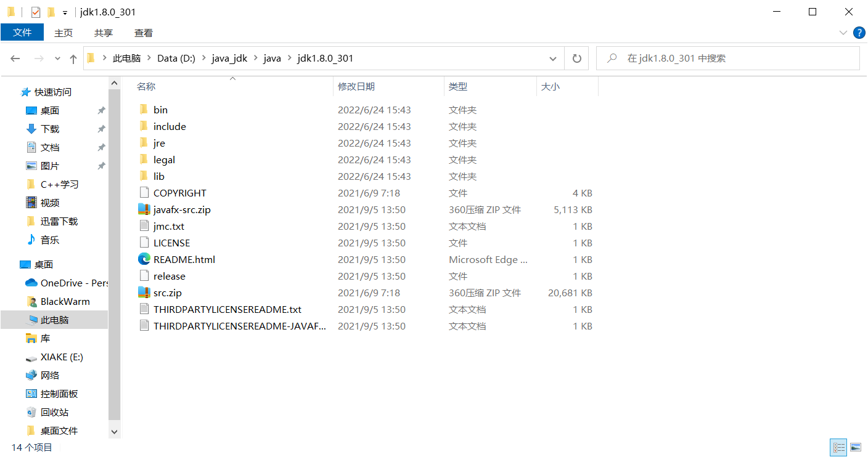
Task: Click the Recycle Bin icon in sidebar
Action: tap(31, 412)
